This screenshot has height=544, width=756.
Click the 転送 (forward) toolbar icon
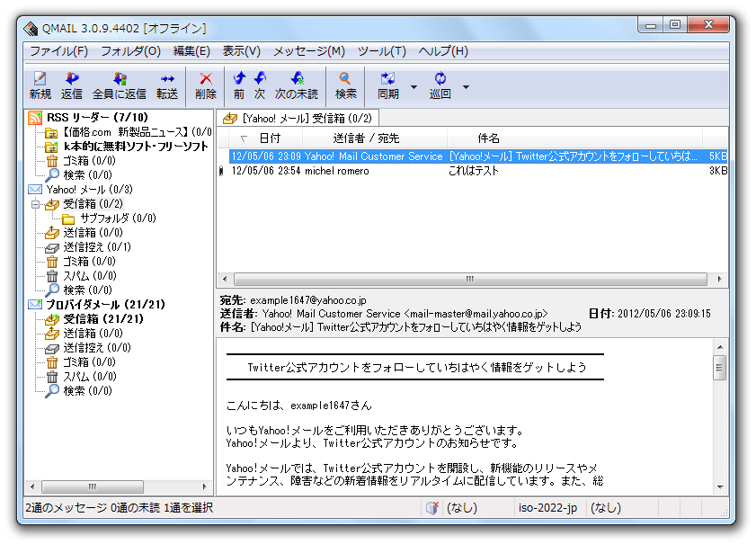point(167,78)
